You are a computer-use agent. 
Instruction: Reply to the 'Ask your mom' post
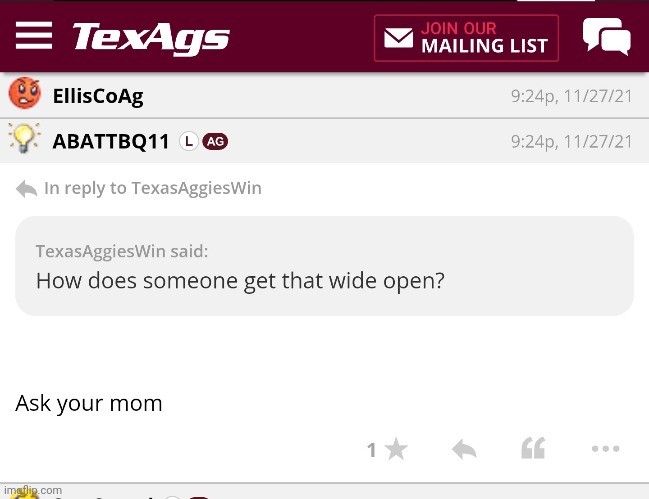coord(464,449)
